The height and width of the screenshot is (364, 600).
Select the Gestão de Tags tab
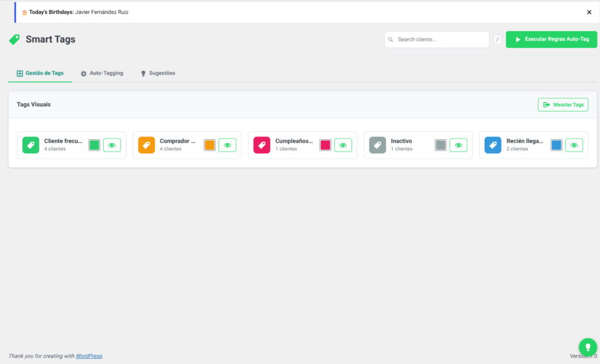(x=40, y=73)
